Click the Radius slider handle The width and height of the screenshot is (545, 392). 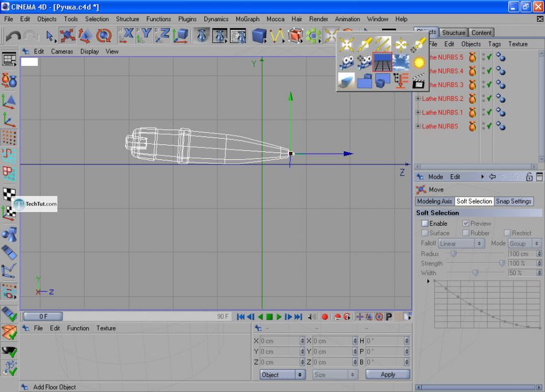coord(453,254)
